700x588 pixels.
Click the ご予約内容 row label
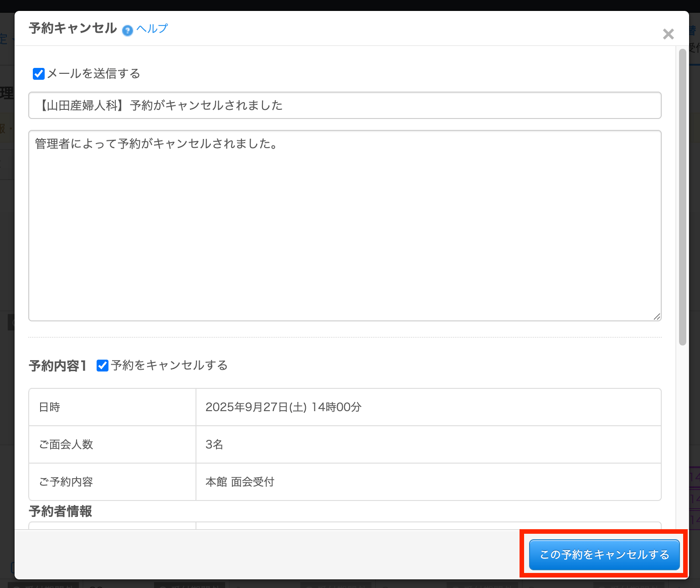click(x=66, y=482)
